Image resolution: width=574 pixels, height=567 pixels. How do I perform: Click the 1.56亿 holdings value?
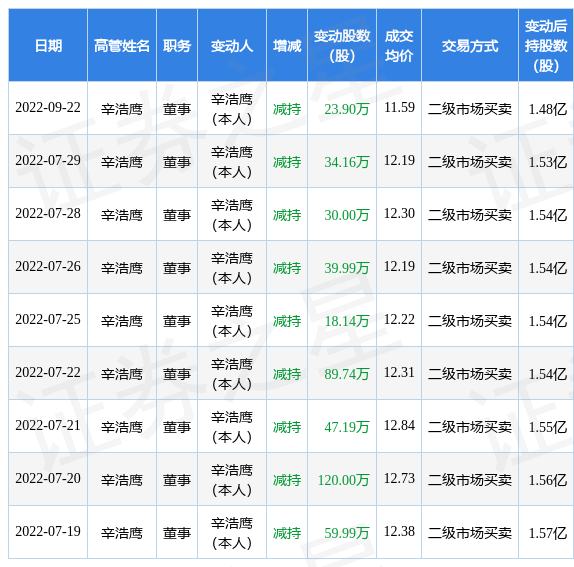tap(548, 480)
